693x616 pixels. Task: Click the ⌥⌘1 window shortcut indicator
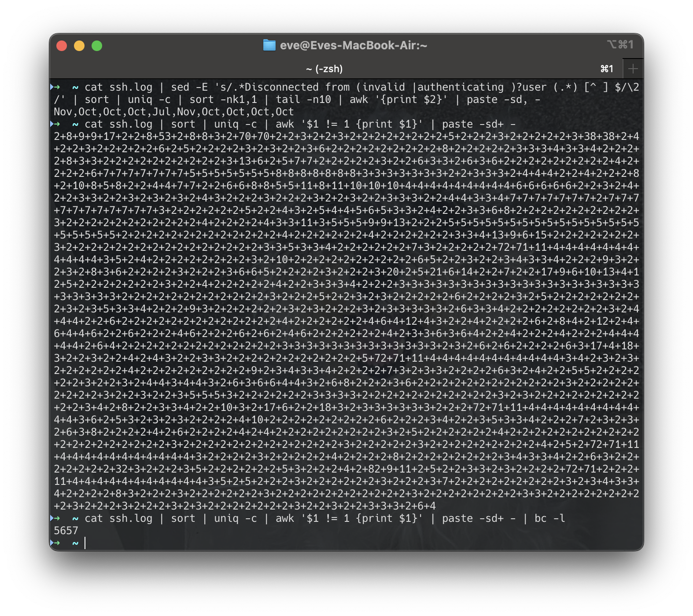620,44
